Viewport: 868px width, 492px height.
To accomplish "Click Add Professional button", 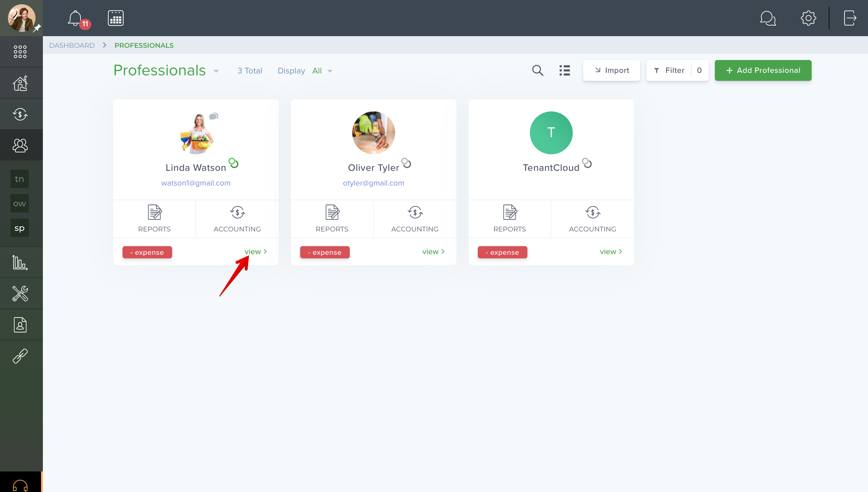I will click(x=763, y=70).
